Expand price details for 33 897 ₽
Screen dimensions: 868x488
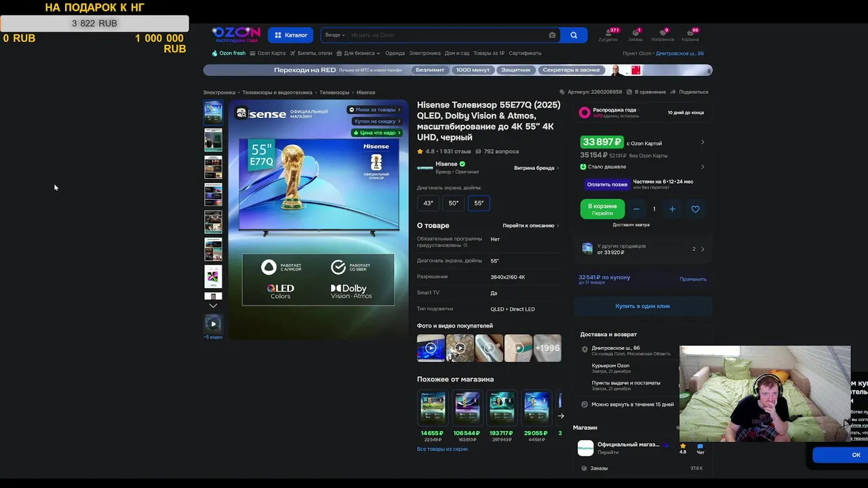(703, 142)
